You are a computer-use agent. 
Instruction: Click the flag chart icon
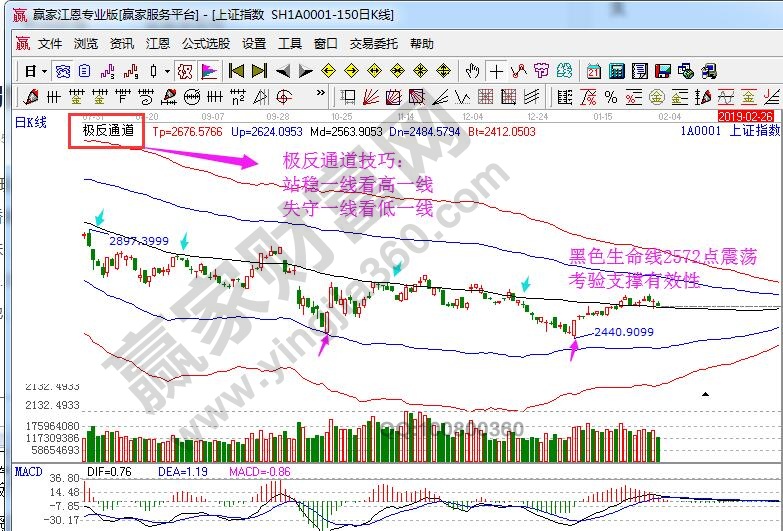click(x=209, y=71)
